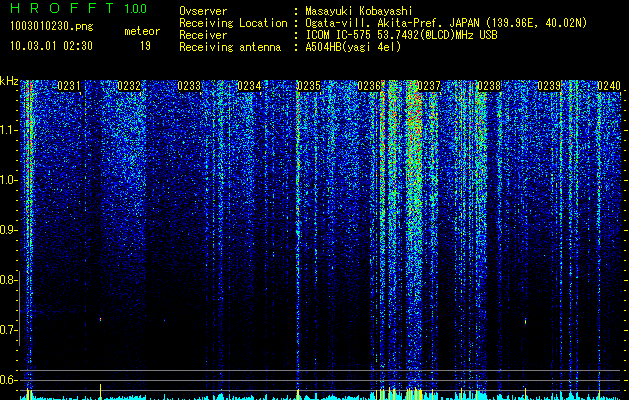Select receiver text ICOM IC-575 53.7492 MHz USB
The height and width of the screenshot is (400, 629).
[x=401, y=35]
